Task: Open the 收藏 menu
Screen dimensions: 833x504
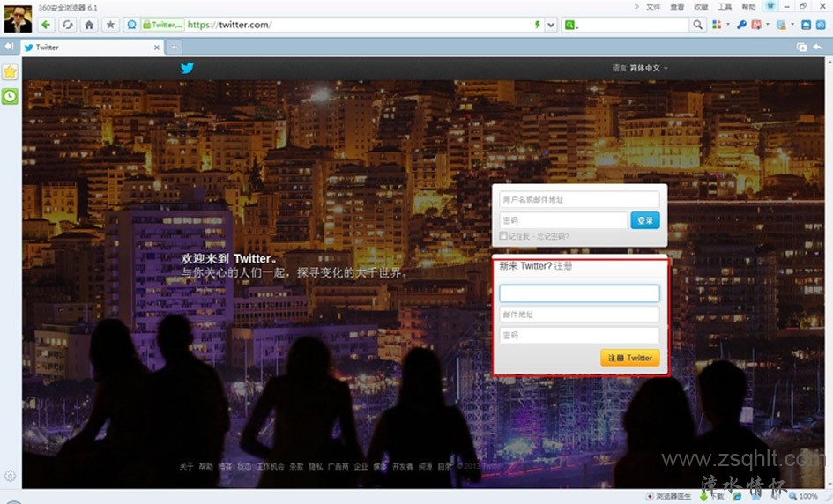Action: [701, 7]
